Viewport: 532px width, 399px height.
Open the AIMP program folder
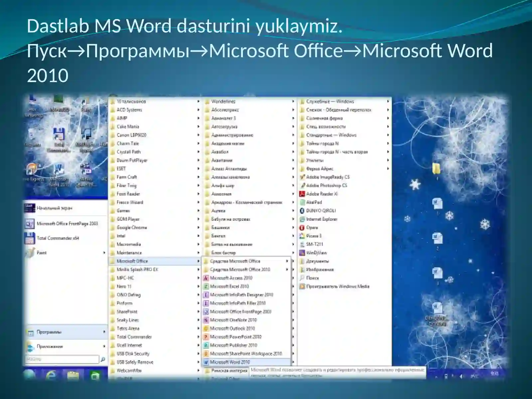point(155,118)
